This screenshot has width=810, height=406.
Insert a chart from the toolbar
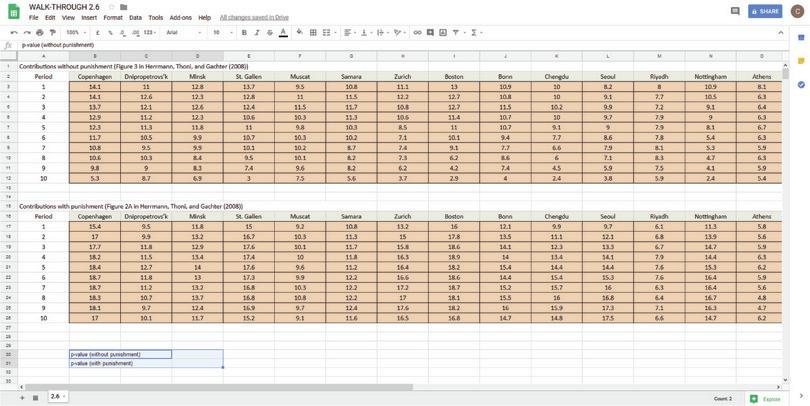(443, 33)
